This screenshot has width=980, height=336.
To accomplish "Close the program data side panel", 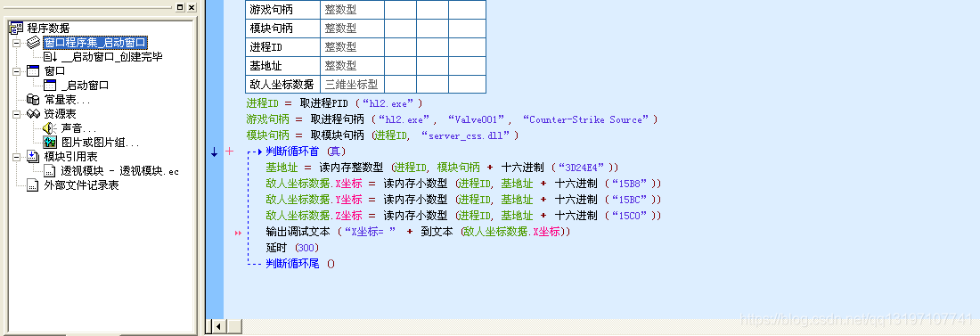I will click(192, 7).
